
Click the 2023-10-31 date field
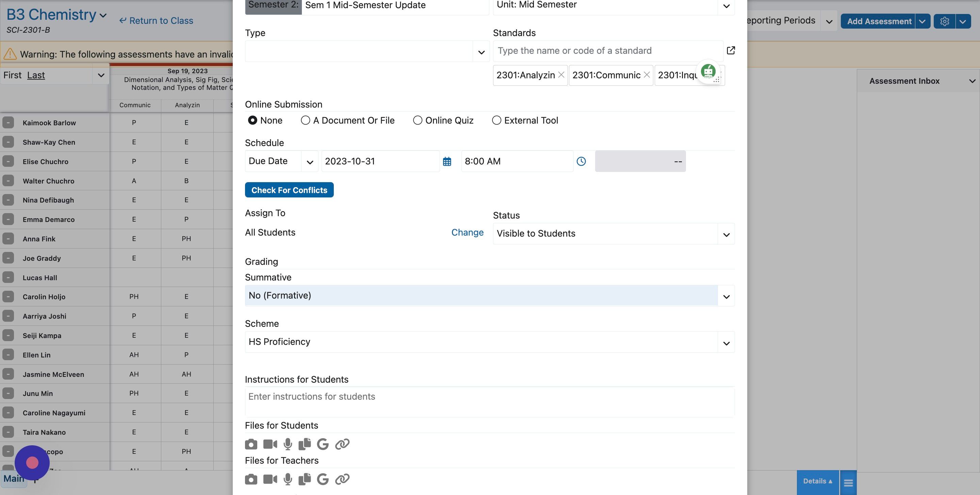380,161
